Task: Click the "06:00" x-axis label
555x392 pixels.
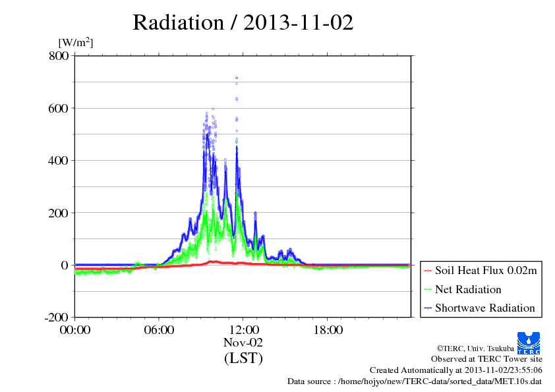Action: (159, 330)
